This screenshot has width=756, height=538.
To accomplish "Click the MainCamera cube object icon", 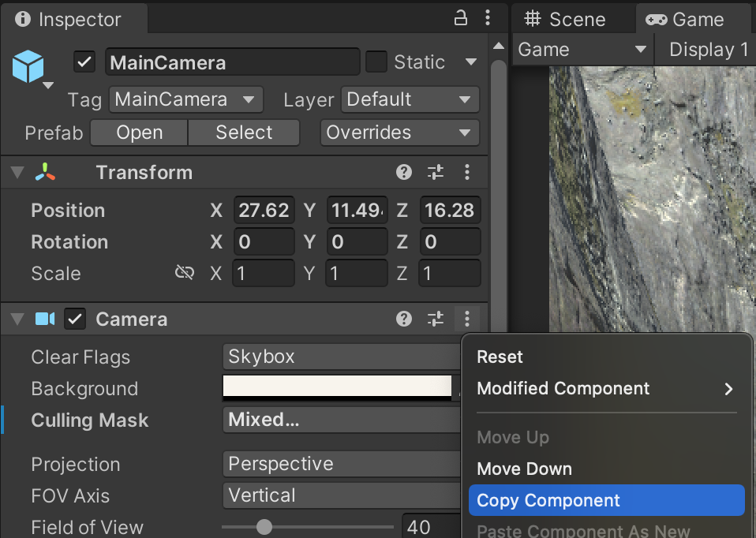I will (28, 66).
